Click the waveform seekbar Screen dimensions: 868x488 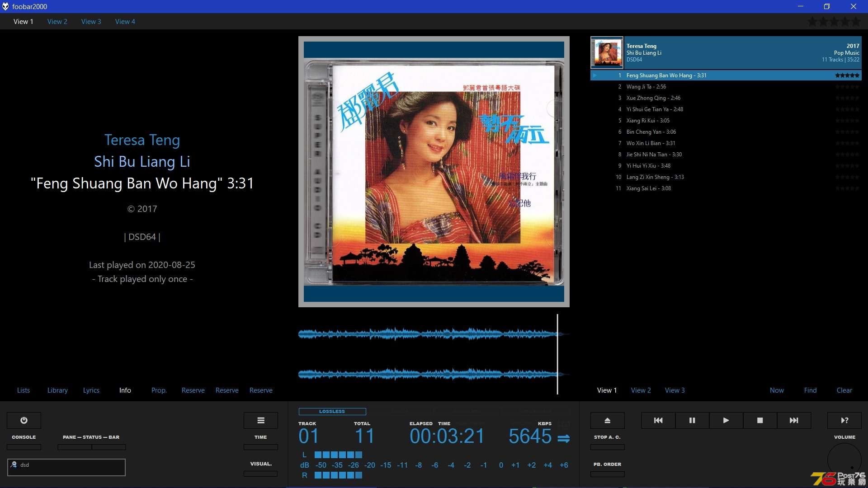434,354
